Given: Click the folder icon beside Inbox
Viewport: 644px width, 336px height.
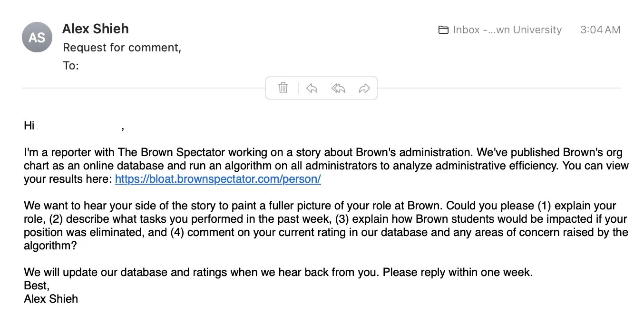Looking at the screenshot, I should 443,30.
